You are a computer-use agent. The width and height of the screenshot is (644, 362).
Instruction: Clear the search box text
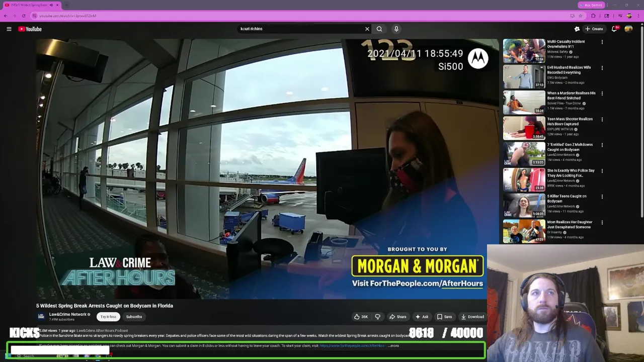(367, 29)
